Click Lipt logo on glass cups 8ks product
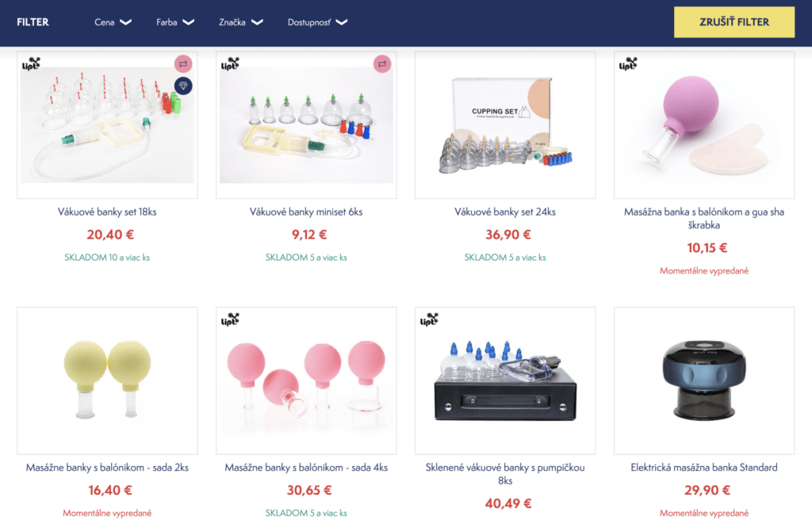Screen dimensions: 812x520 pos(429,319)
